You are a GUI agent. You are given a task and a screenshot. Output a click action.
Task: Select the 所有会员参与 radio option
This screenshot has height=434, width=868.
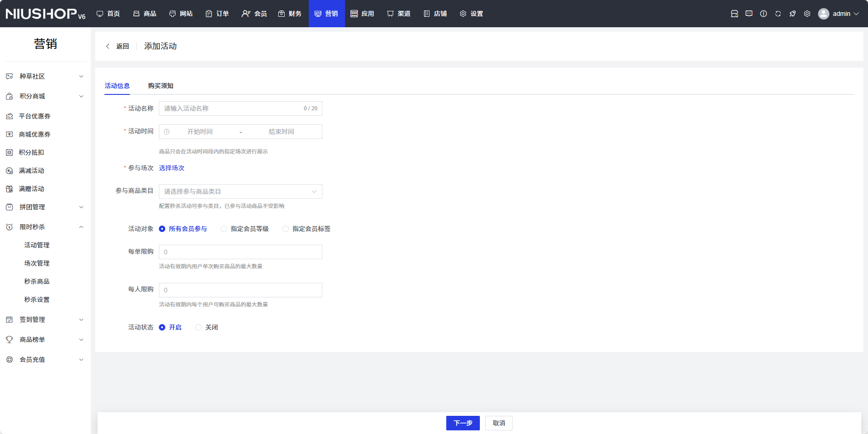(162, 229)
